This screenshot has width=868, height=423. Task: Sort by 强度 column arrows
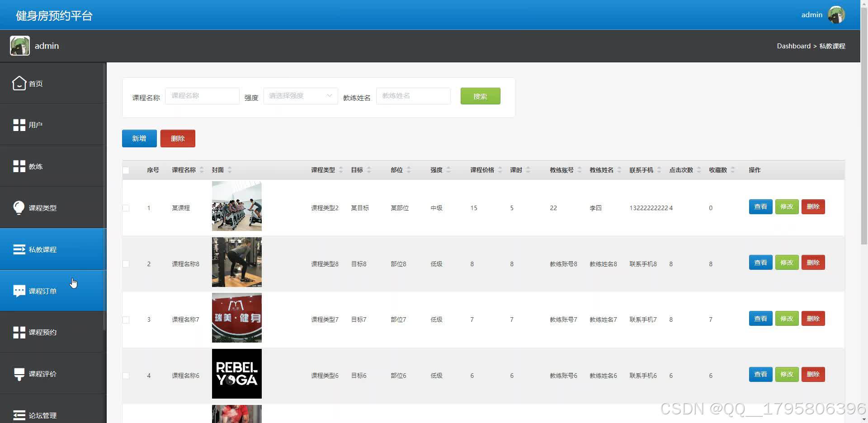[x=448, y=170]
